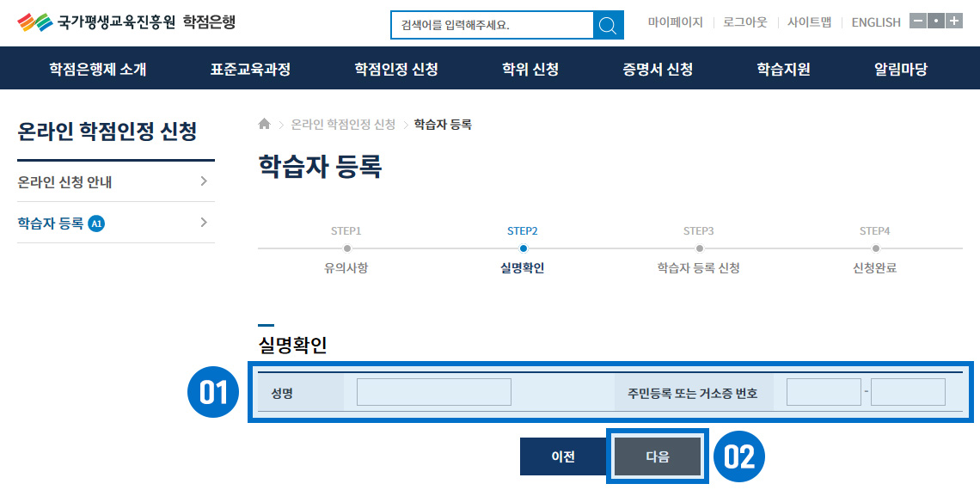Click the 국가평생교육진흥원 학점은행 logo
This screenshot has width=980, height=490.
coord(126,22)
